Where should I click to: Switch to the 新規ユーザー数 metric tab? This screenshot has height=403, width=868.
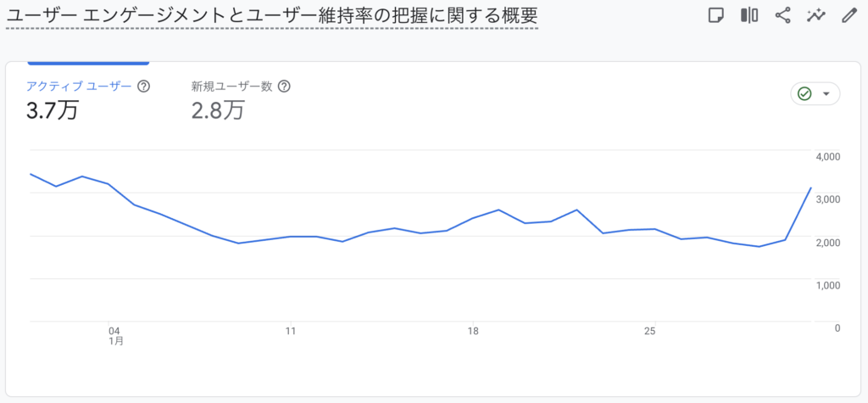coord(231,86)
